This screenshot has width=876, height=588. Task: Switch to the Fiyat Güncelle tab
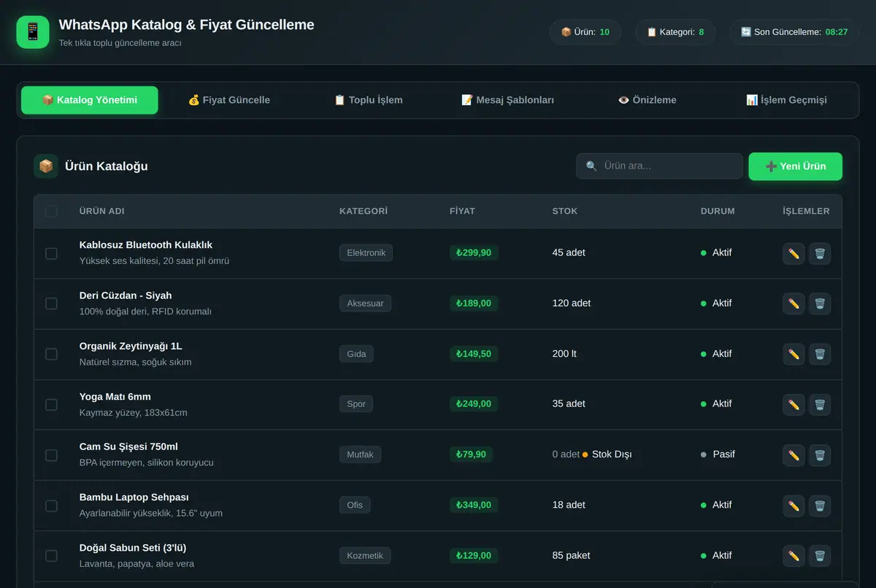229,100
